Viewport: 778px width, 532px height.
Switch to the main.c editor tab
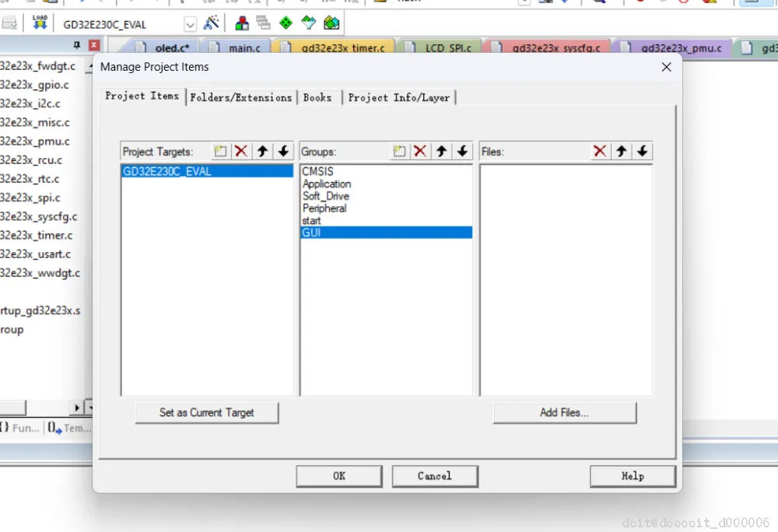click(x=237, y=47)
